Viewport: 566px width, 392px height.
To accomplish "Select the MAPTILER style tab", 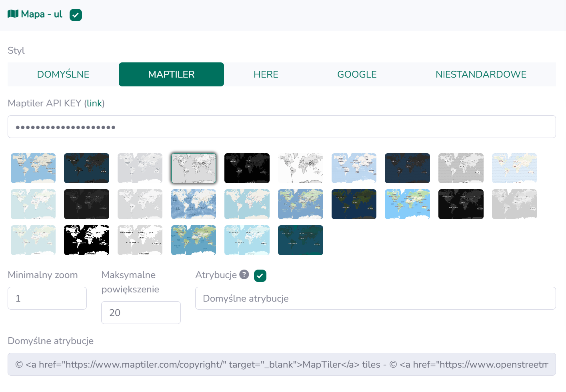I will click(x=171, y=74).
